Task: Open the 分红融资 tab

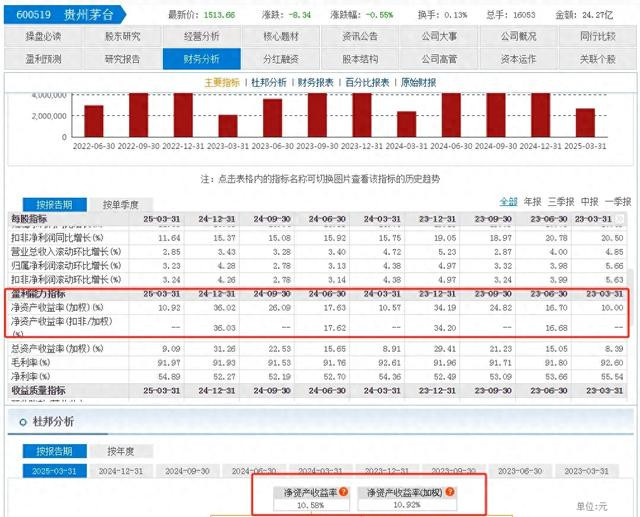Action: [x=281, y=59]
